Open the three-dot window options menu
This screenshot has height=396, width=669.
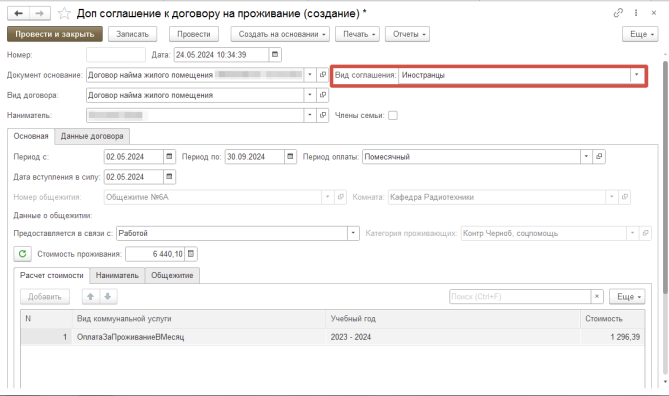coord(636,13)
